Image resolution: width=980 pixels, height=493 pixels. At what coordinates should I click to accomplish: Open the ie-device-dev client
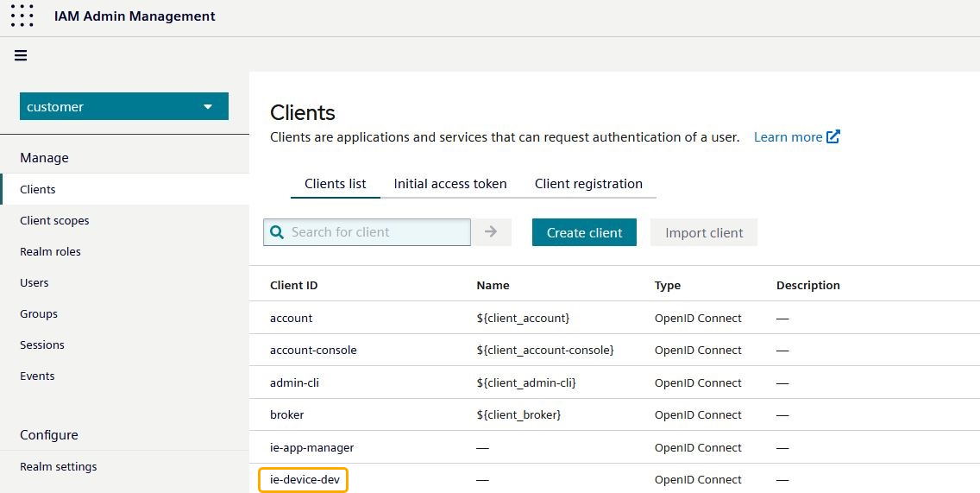[x=304, y=479]
